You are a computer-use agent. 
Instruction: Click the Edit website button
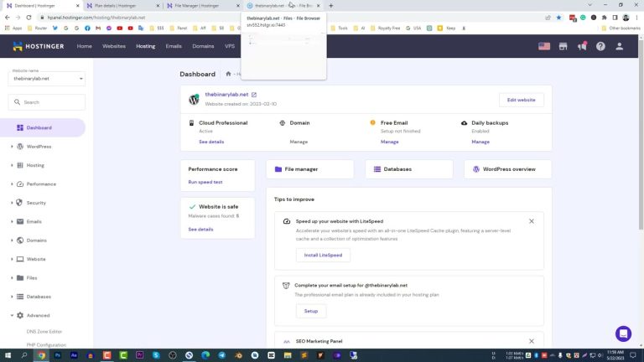click(x=521, y=100)
